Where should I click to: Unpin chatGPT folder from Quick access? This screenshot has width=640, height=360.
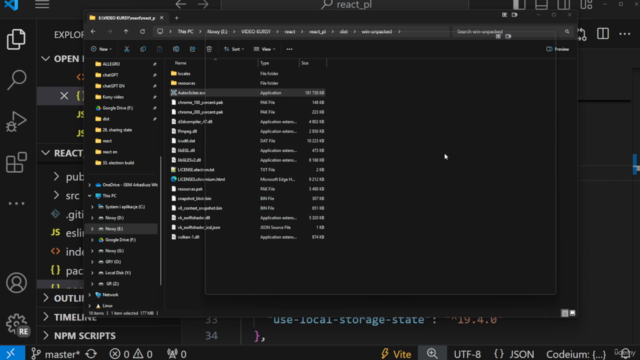(x=155, y=75)
